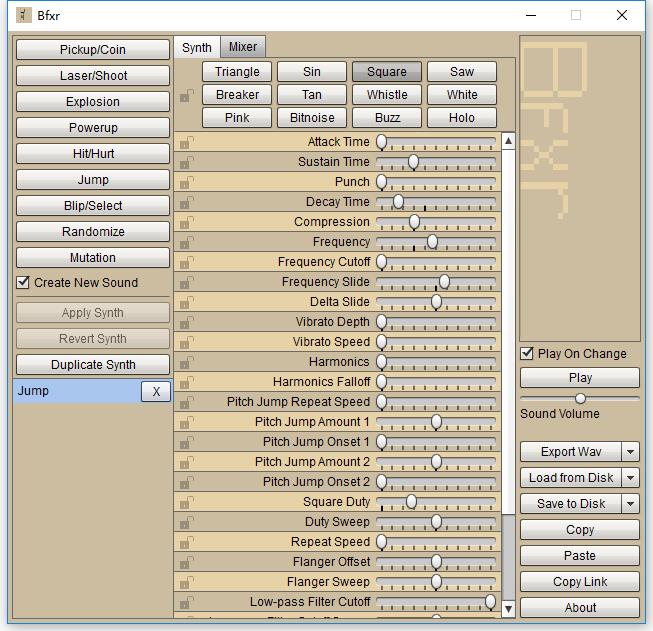
Task: Click the Mutation button
Action: click(x=93, y=258)
